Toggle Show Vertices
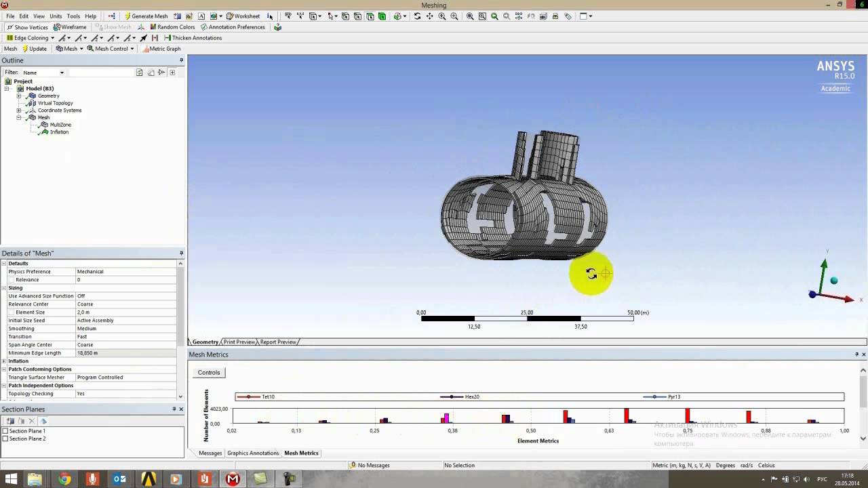 27,27
